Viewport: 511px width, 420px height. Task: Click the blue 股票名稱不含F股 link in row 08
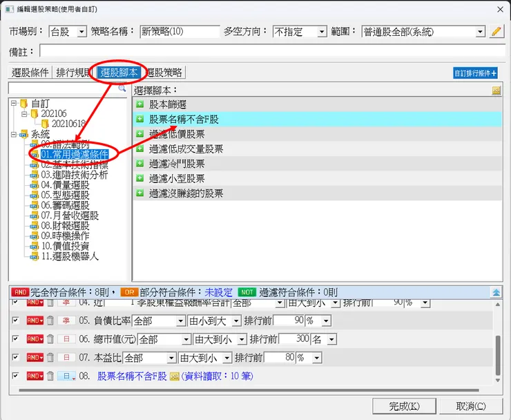132,376
